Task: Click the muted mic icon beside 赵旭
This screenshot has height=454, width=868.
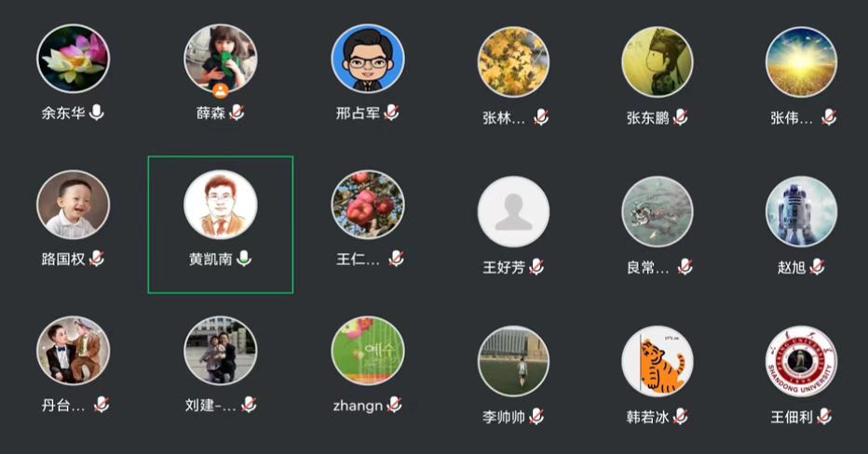Action: (x=817, y=267)
